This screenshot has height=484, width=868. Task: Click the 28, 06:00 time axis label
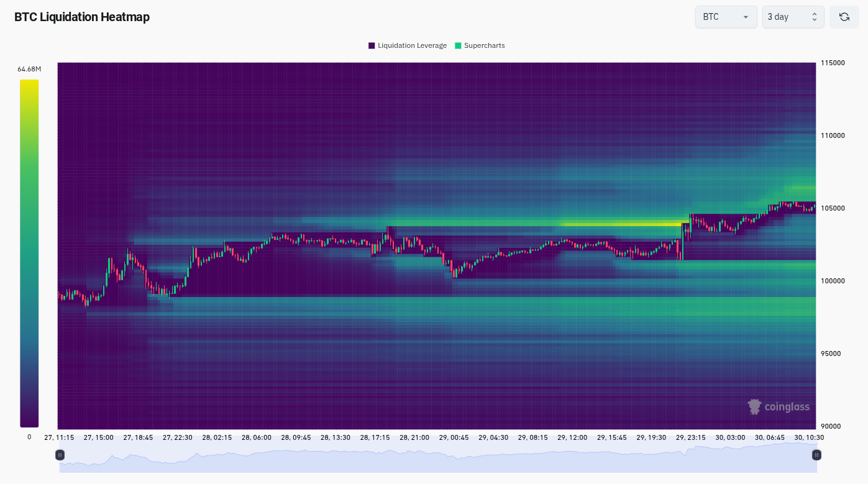click(257, 437)
